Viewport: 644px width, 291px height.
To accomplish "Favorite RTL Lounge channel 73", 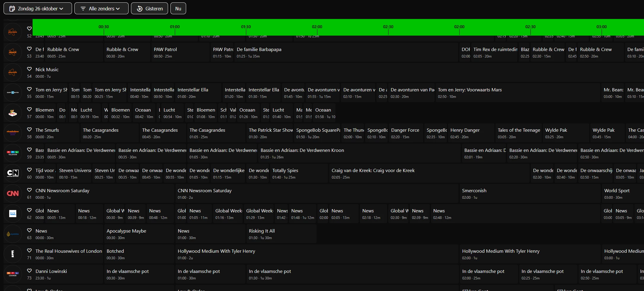I will (x=29, y=271).
